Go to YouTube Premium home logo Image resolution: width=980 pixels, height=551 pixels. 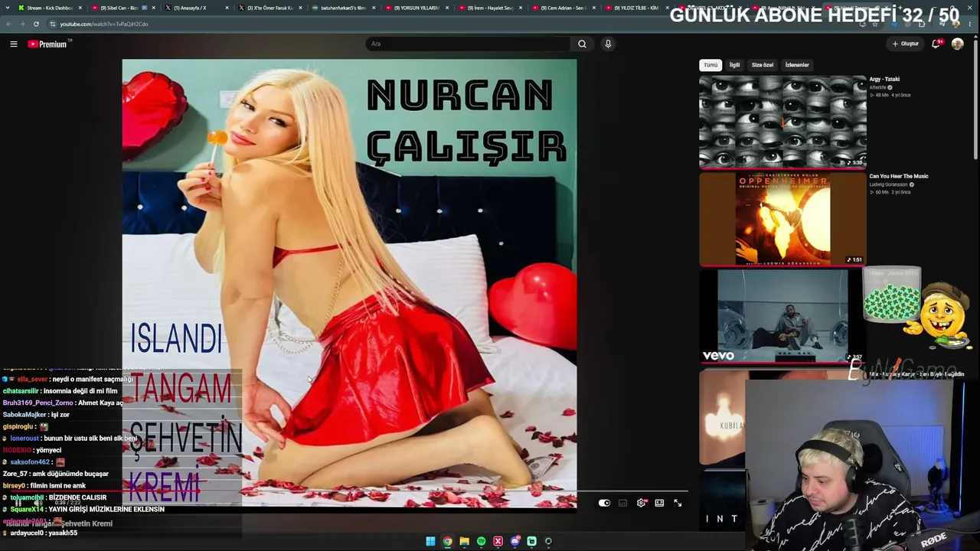[48, 44]
